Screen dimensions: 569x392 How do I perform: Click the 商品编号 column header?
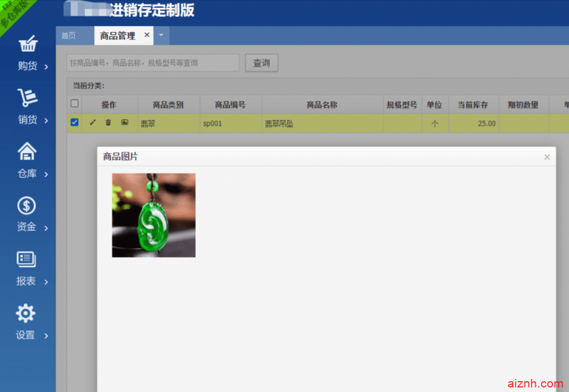pos(230,105)
